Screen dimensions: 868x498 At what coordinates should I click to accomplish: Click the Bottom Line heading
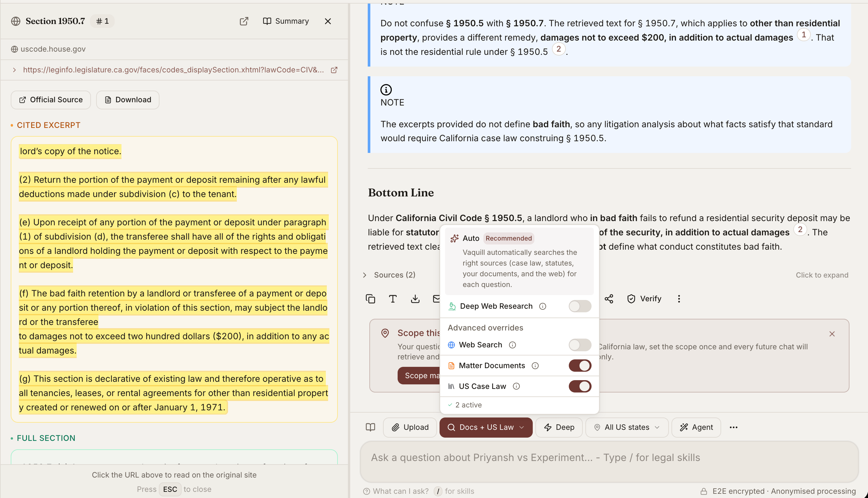(x=401, y=193)
